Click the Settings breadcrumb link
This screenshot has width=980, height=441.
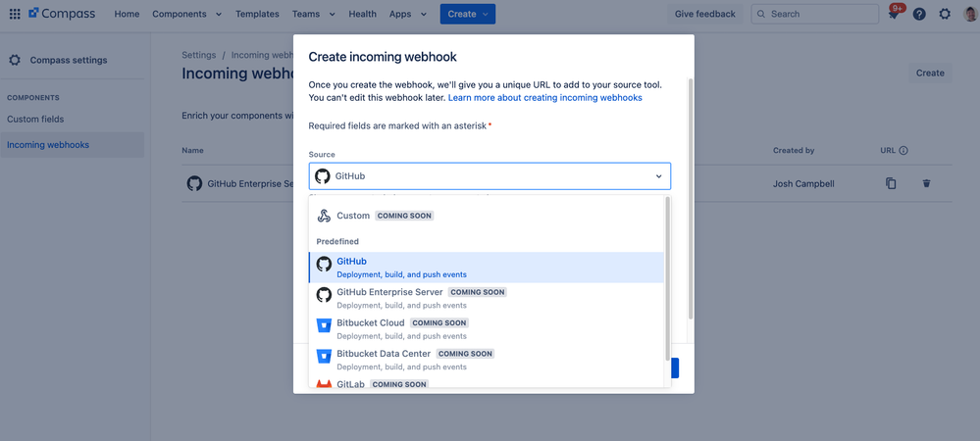click(x=199, y=55)
